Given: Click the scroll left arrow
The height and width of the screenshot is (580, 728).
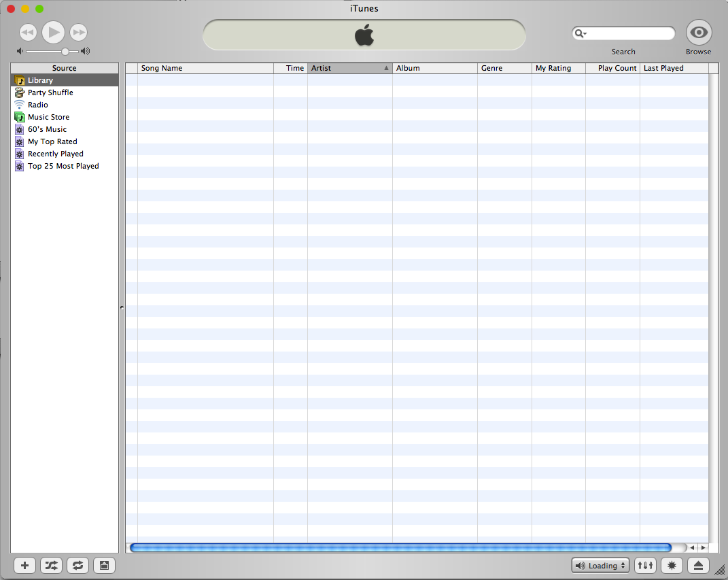Looking at the screenshot, I should (692, 547).
